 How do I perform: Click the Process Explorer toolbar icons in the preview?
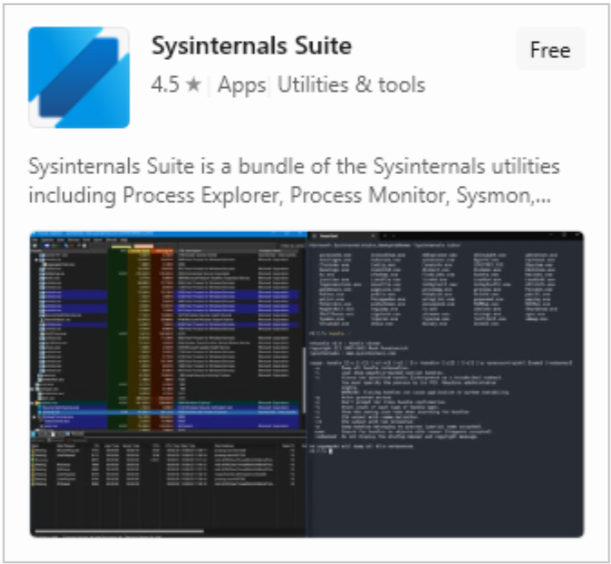(x=62, y=246)
